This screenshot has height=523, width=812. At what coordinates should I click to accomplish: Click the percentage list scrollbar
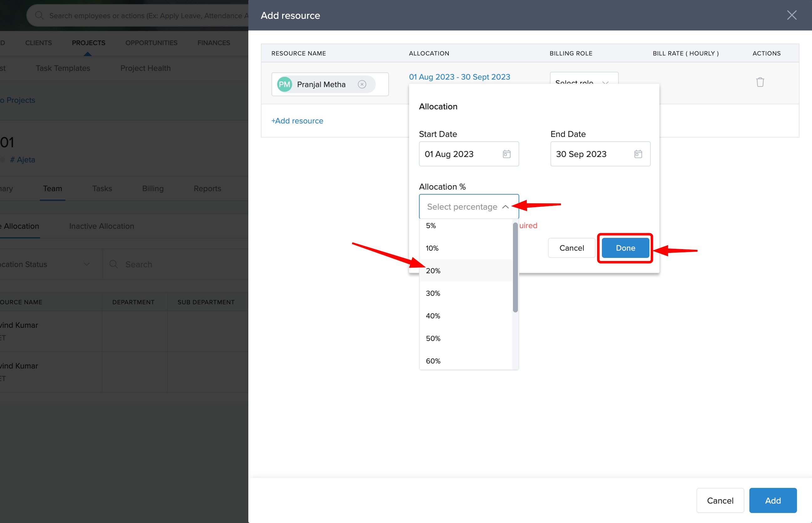(515, 267)
